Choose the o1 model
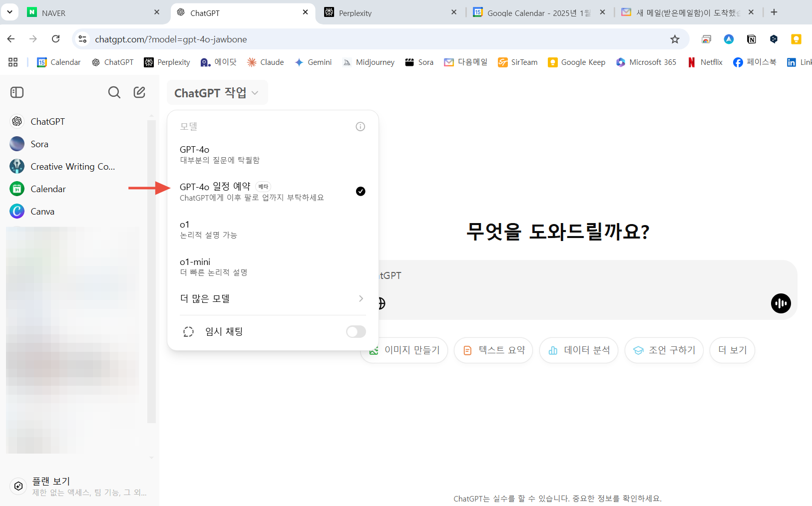Image resolution: width=812 pixels, height=506 pixels. [x=273, y=229]
